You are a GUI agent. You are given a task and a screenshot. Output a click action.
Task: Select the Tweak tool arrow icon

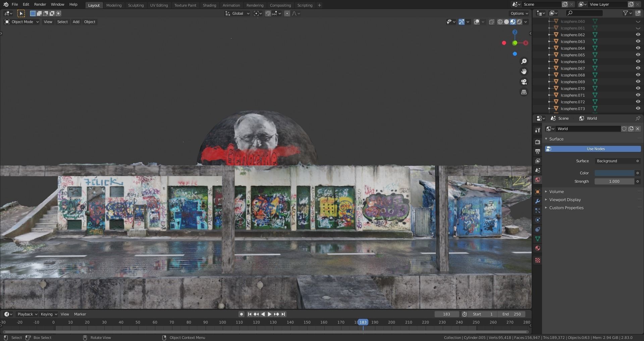[x=21, y=13]
